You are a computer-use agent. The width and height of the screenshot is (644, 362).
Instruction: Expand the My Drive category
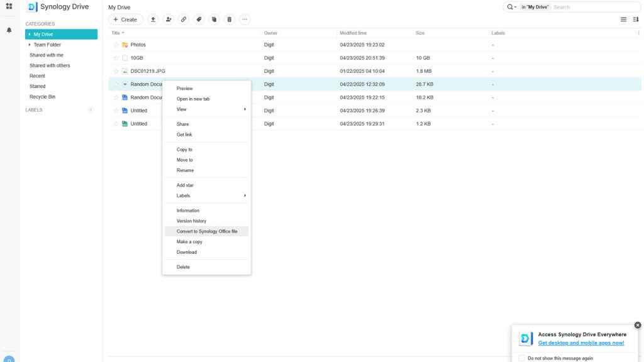tap(28, 34)
